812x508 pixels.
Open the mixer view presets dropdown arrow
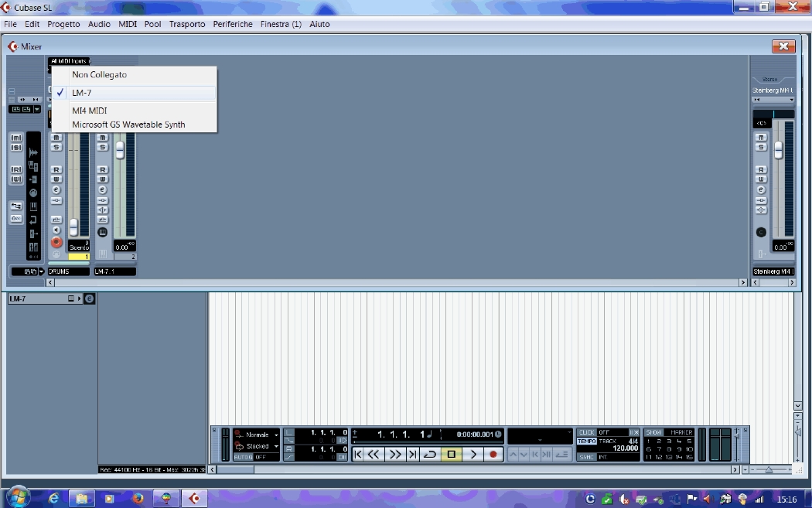pos(37,109)
